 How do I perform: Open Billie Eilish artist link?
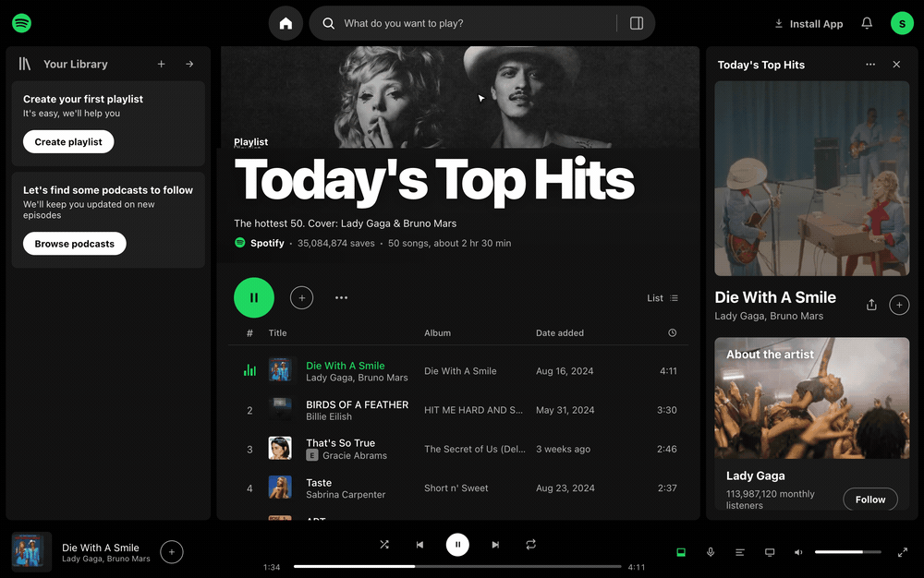[329, 416]
